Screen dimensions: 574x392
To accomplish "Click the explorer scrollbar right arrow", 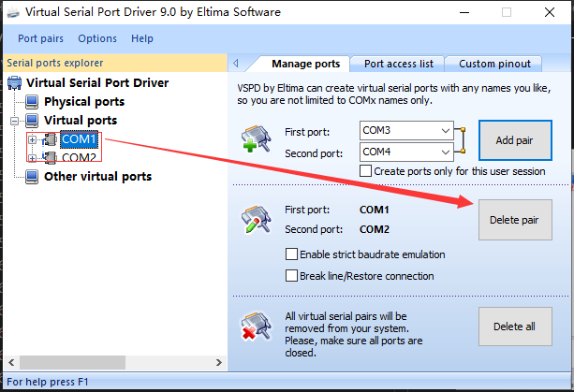I will pyautogui.click(x=219, y=362).
